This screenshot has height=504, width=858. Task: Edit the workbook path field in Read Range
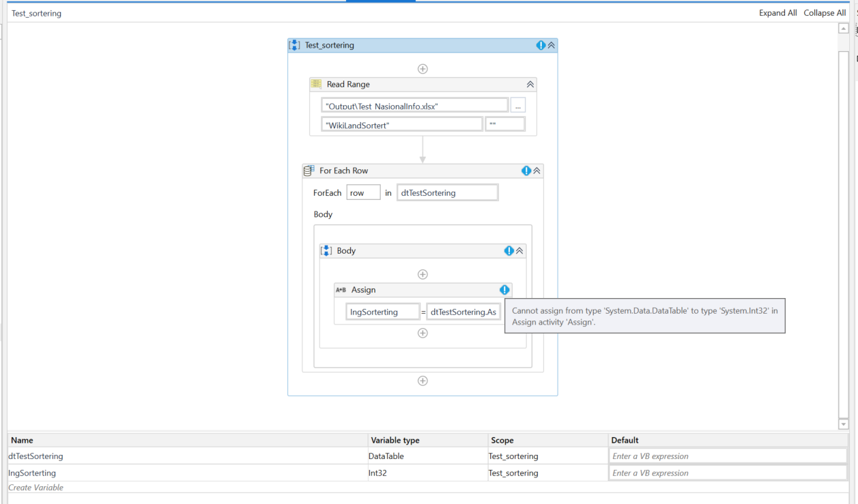pos(415,106)
